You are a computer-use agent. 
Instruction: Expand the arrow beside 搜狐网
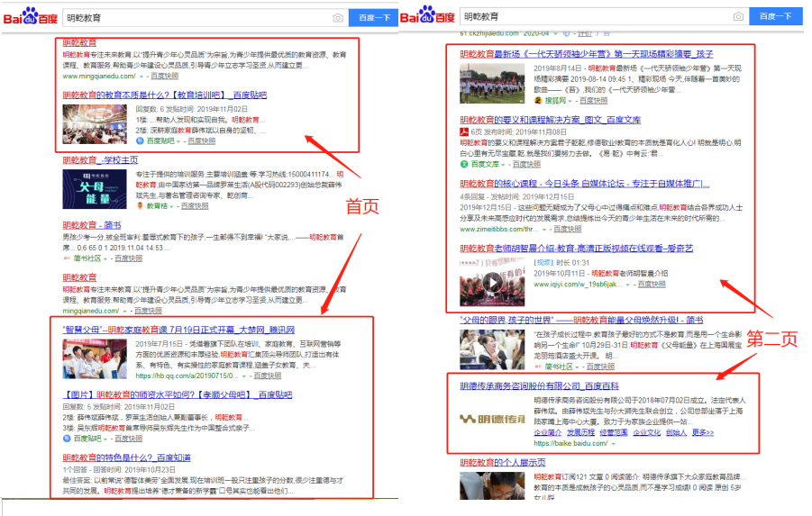coord(570,101)
